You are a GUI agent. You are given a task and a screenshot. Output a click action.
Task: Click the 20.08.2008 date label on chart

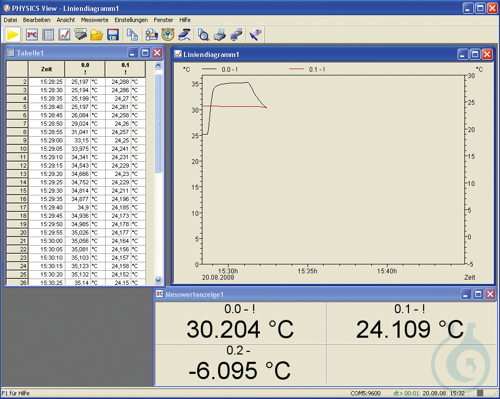click(218, 277)
